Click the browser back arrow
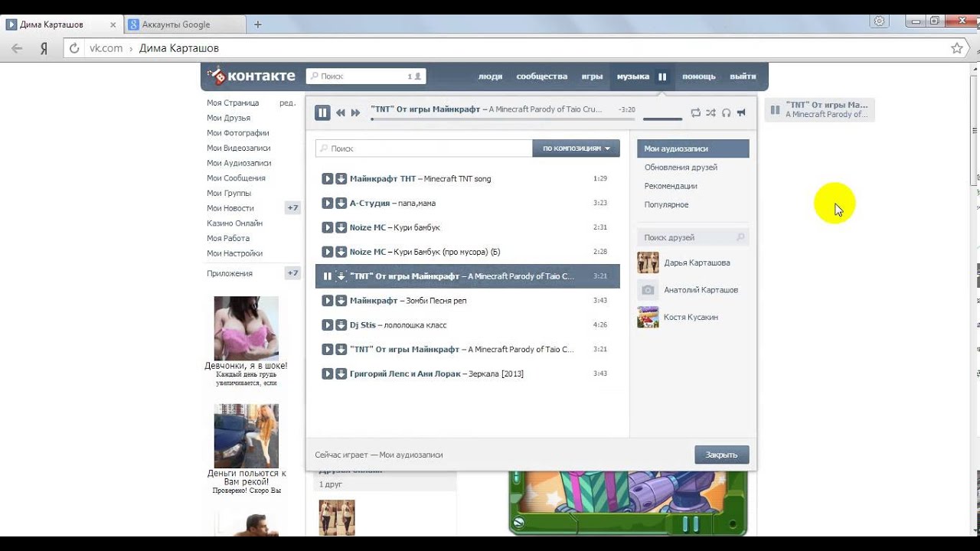The width and height of the screenshot is (980, 551). coord(17,48)
